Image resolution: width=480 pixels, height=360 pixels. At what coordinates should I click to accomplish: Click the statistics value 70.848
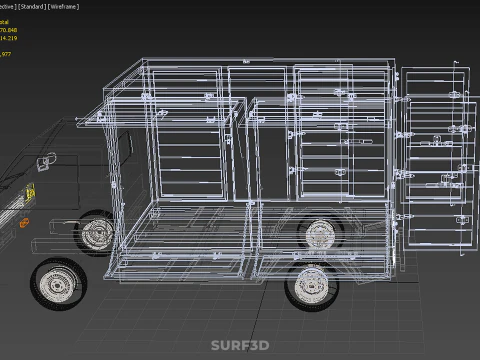8,30
